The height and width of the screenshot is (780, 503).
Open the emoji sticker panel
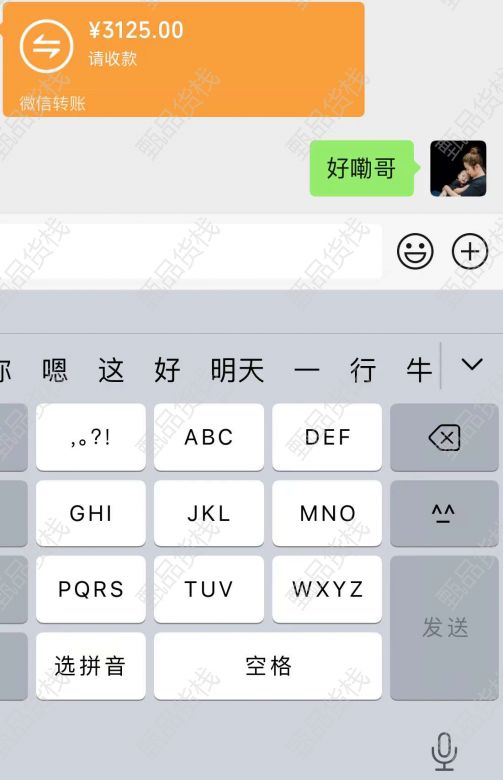[415, 251]
